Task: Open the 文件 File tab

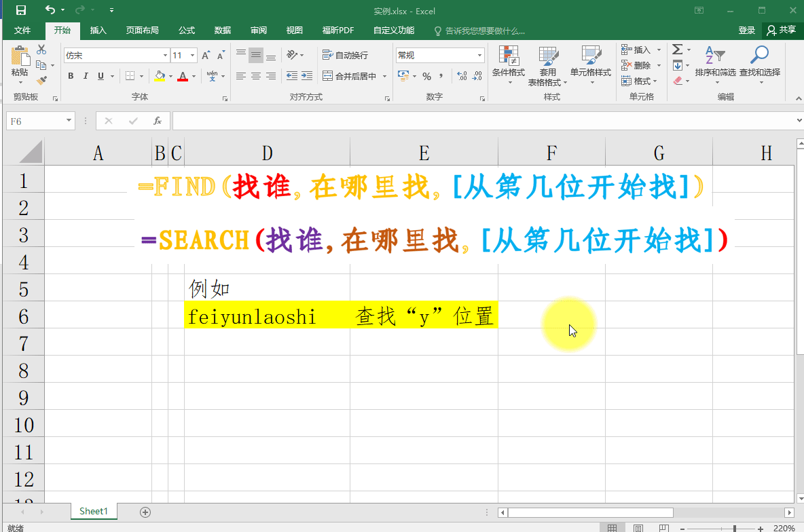Action: tap(22, 31)
